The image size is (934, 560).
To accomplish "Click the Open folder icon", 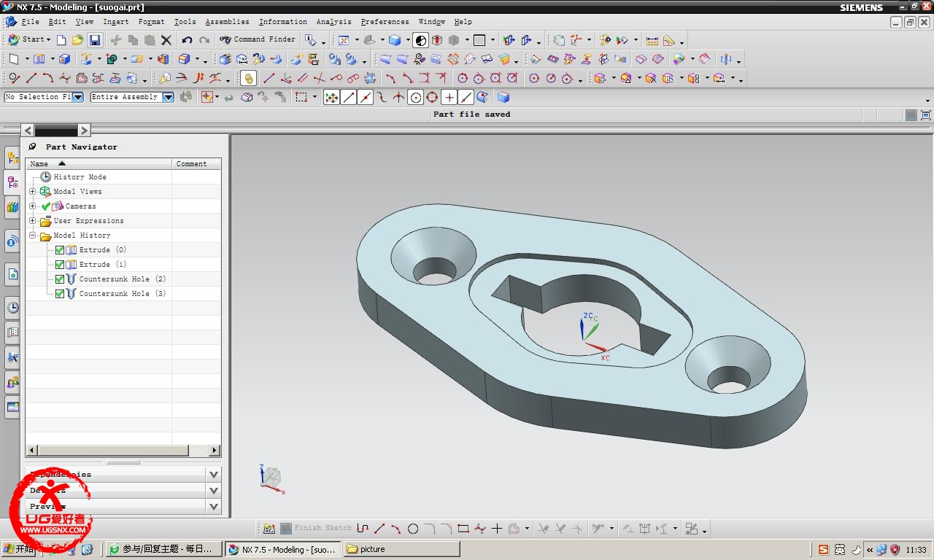I will click(x=77, y=40).
